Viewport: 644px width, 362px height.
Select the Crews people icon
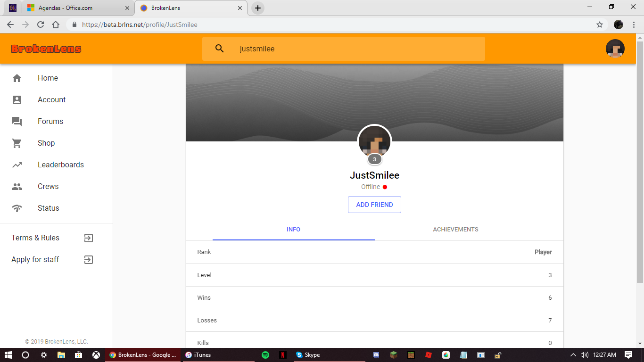[x=17, y=187]
